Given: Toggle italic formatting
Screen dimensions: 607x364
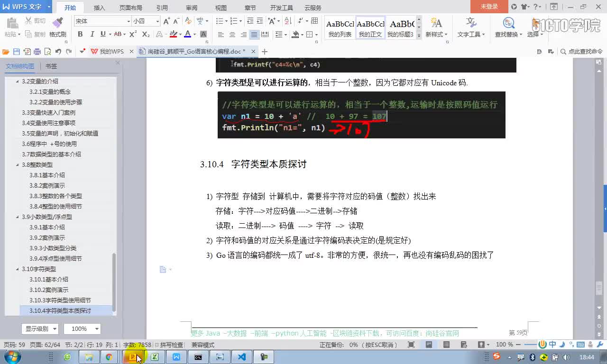Looking at the screenshot, I should (x=92, y=34).
